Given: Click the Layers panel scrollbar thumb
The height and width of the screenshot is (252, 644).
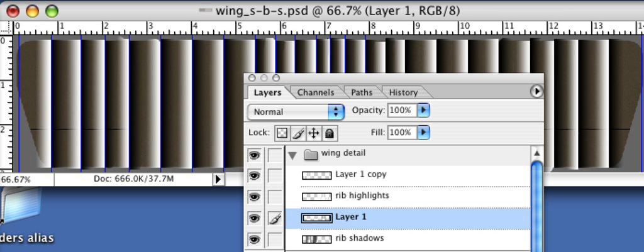Looking at the screenshot, I should 536,207.
